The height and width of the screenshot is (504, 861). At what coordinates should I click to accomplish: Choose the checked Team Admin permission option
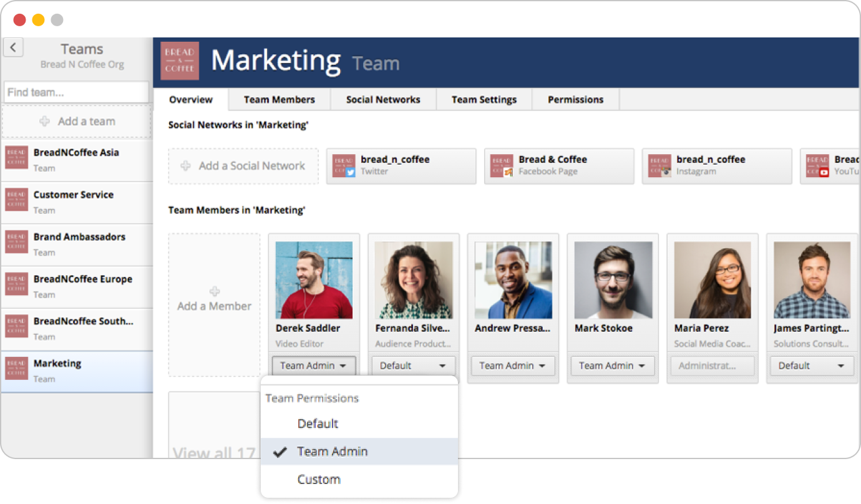pos(332,452)
